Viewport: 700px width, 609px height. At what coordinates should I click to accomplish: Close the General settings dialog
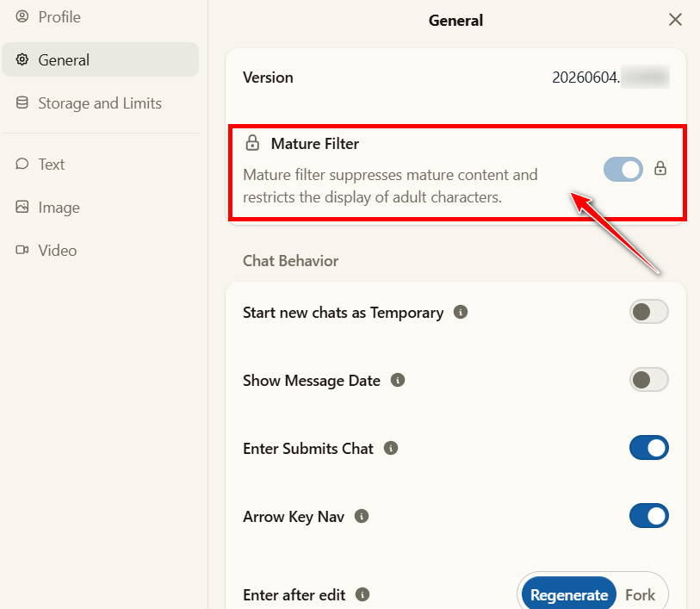click(x=675, y=20)
